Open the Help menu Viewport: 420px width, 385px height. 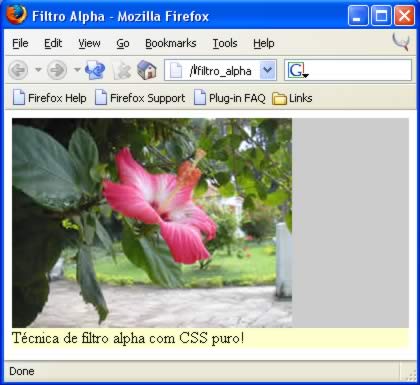click(264, 43)
